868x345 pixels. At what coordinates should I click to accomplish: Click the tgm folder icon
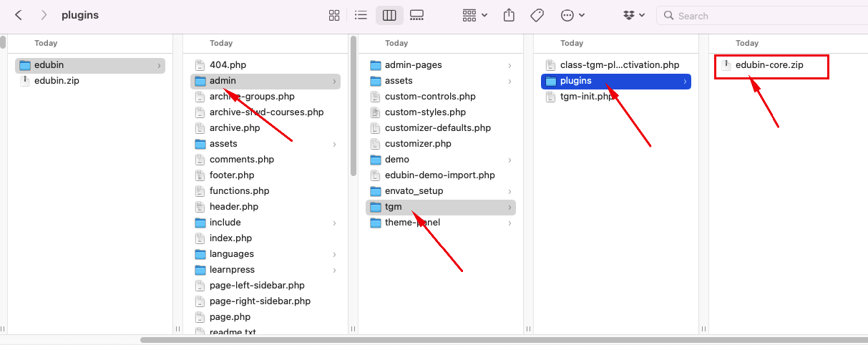pyautogui.click(x=376, y=207)
